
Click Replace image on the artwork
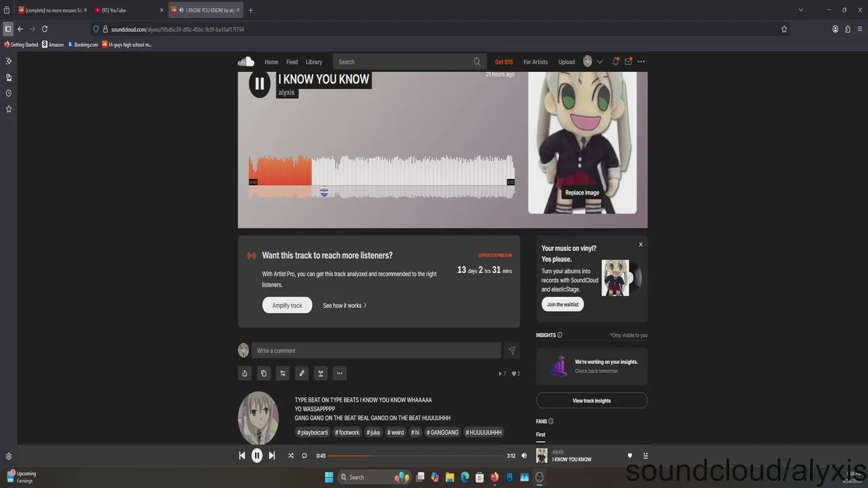click(x=582, y=192)
